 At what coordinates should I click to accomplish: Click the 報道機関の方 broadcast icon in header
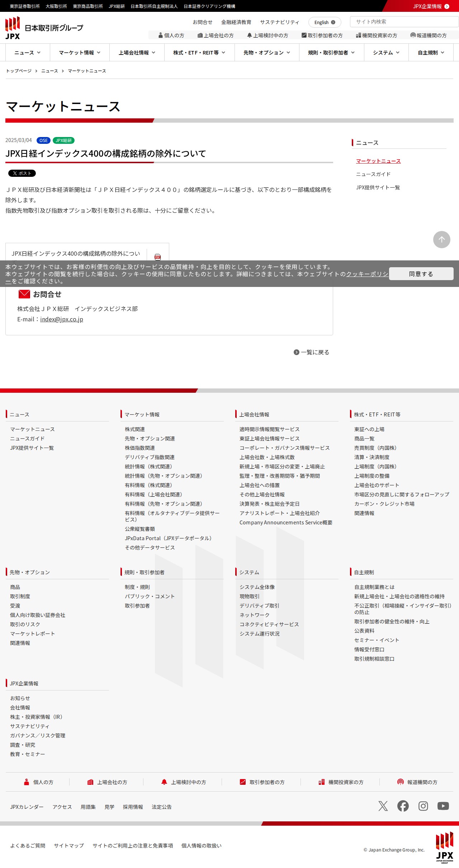tap(413, 35)
